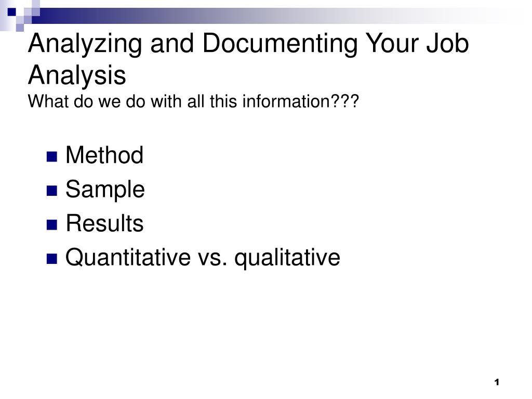
Task: Click the Quantitative vs. qualitative bullet square
Action: tap(52, 259)
